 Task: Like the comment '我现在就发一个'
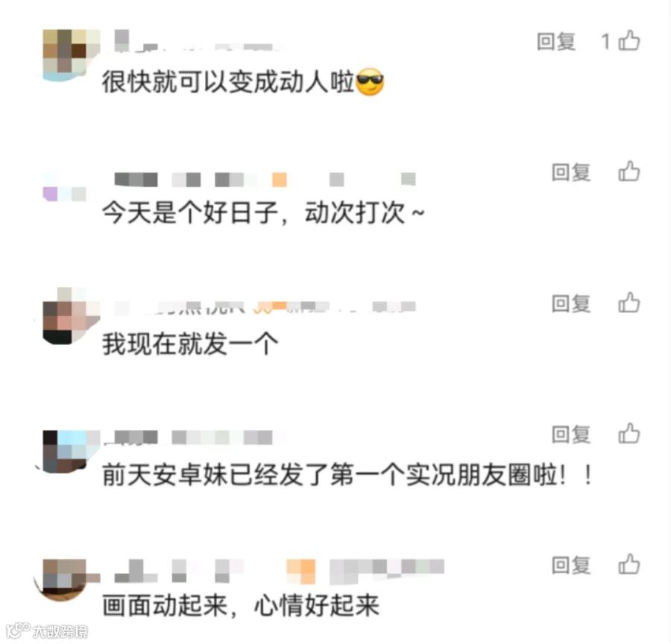pos(629,303)
